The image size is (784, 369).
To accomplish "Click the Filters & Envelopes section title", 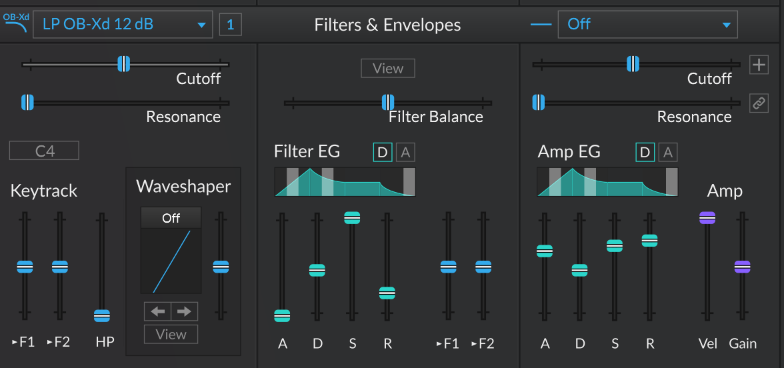I will (388, 25).
